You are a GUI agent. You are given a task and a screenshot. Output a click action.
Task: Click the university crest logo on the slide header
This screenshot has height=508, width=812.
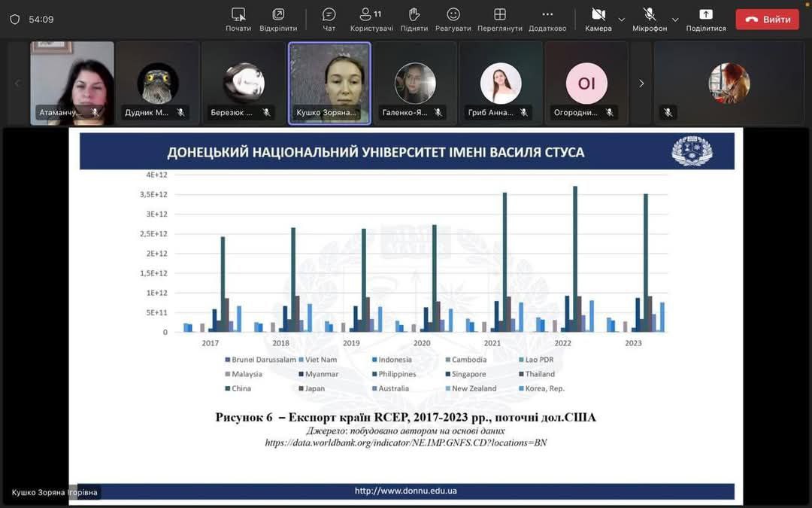tap(692, 151)
